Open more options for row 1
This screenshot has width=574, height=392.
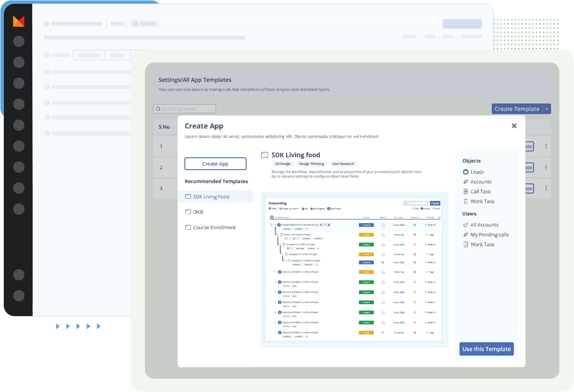[546, 146]
